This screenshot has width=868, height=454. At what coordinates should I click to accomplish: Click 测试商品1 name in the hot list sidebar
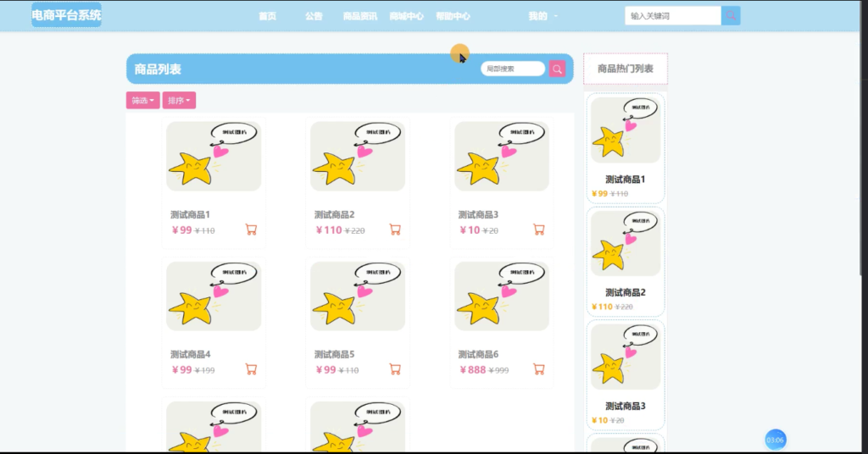coord(625,180)
